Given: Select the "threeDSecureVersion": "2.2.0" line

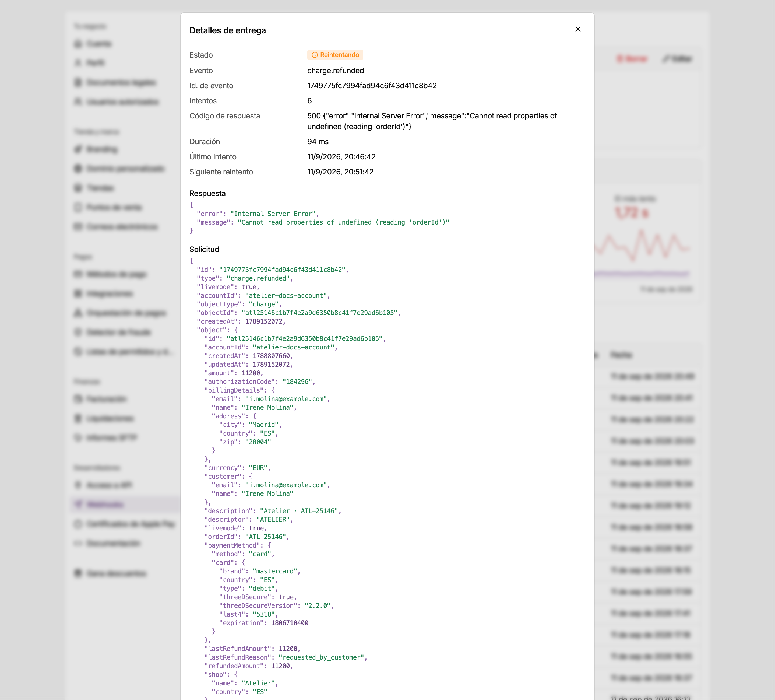Looking at the screenshot, I should [x=276, y=606].
